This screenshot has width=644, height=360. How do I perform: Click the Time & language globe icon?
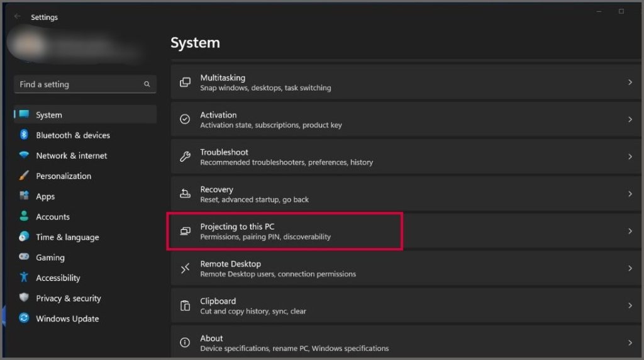click(25, 236)
